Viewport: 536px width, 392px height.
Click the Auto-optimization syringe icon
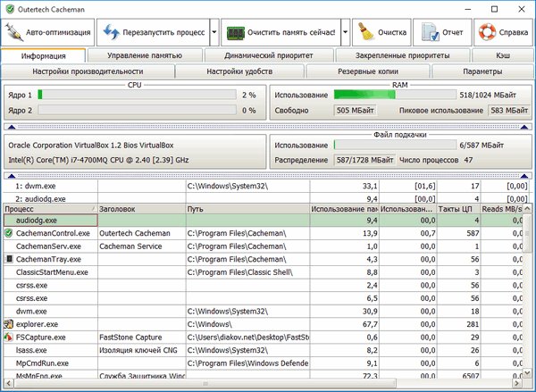coord(14,32)
